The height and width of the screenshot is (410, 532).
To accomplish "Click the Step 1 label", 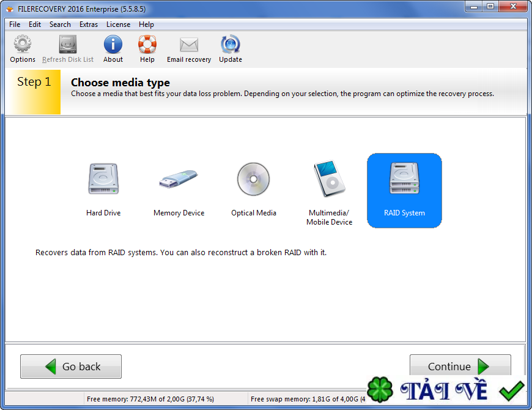I will [34, 82].
